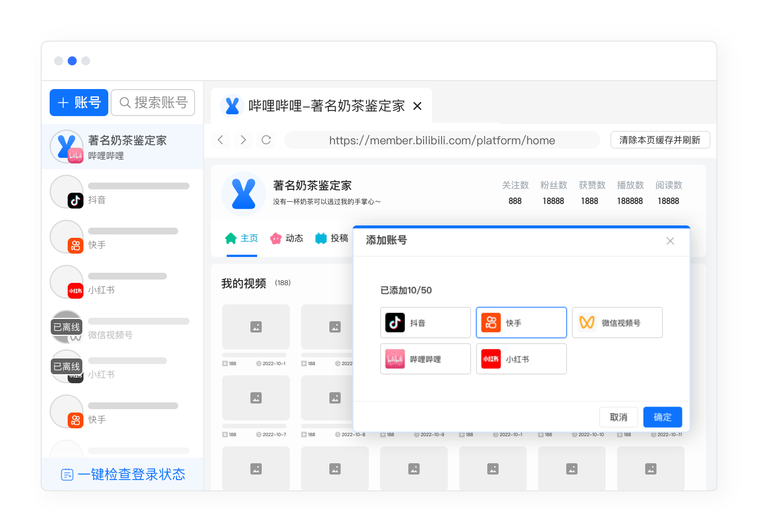Viewport: 758px width, 532px height.
Task: Click the 阅读数 label
Action: coord(669,185)
